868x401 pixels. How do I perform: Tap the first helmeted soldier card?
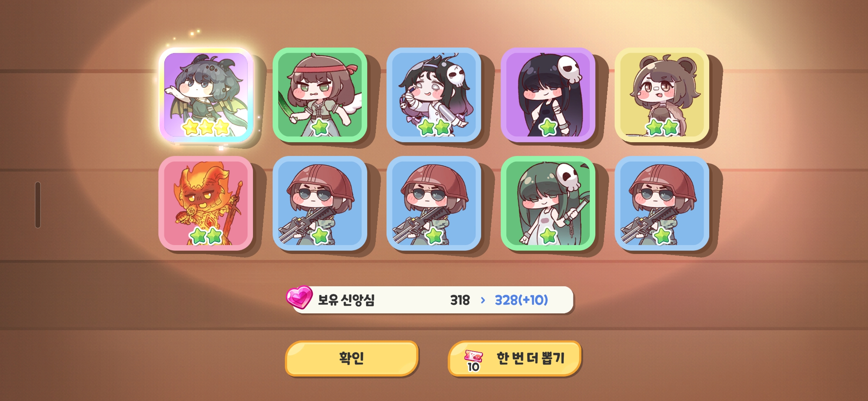tap(320, 203)
